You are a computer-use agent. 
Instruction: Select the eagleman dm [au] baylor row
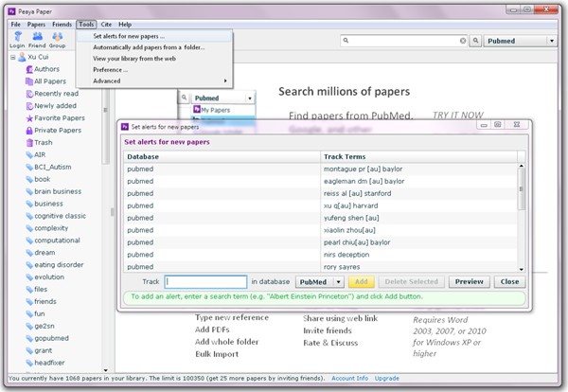321,182
